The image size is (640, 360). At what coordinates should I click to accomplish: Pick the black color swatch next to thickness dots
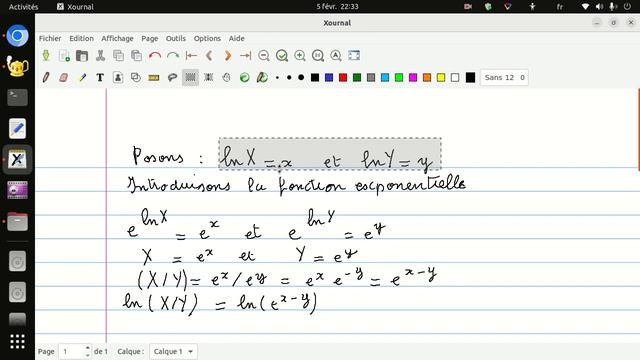tap(315, 78)
